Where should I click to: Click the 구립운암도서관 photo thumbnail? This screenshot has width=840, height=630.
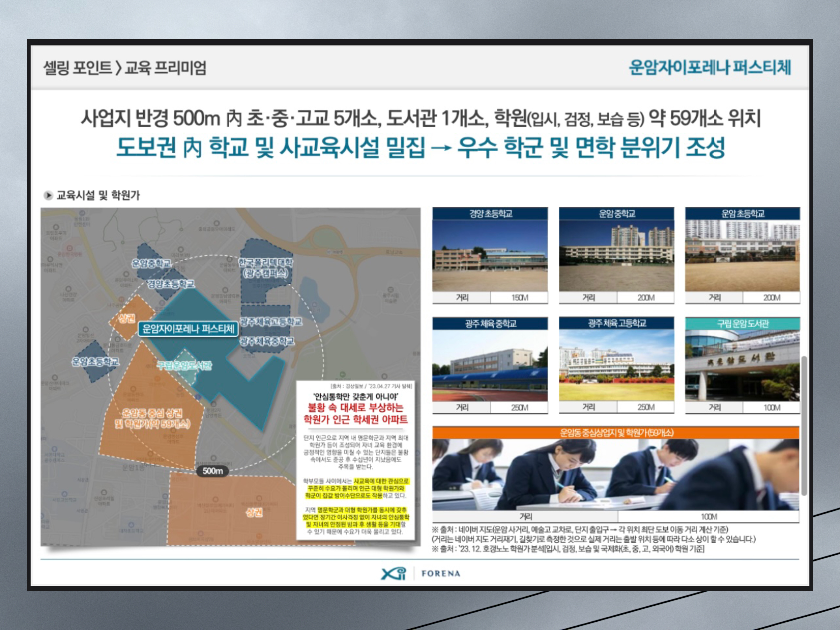coord(742,365)
